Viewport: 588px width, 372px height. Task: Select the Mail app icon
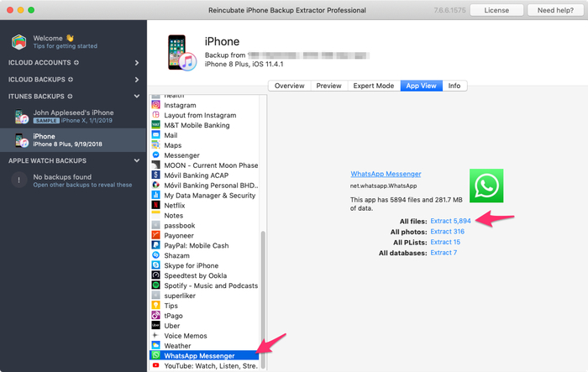click(155, 135)
